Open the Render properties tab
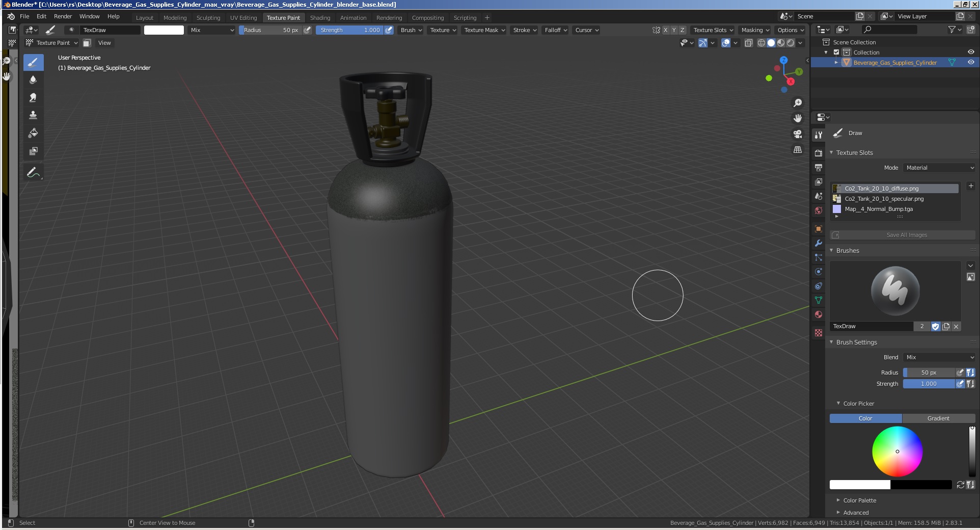The image size is (980, 530). [x=819, y=153]
